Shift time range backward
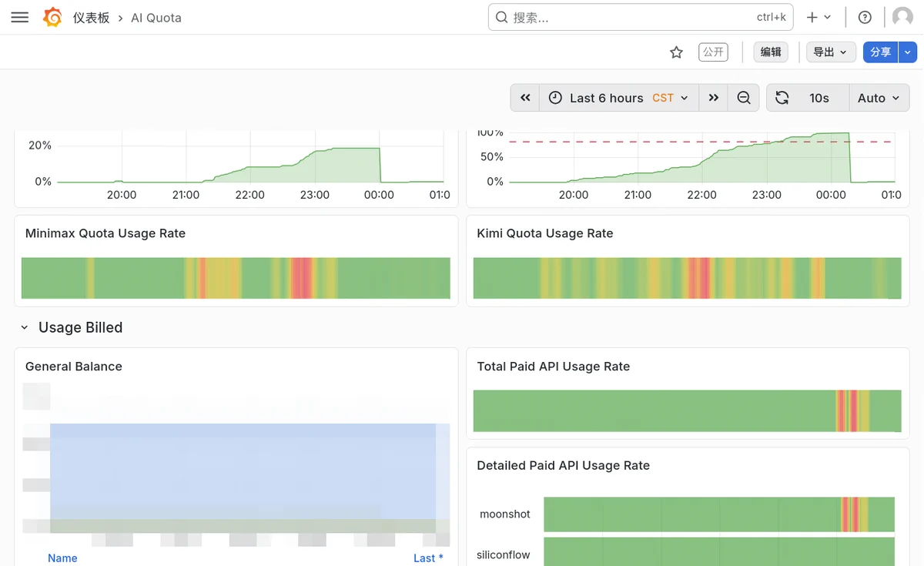The image size is (924, 566). [525, 98]
